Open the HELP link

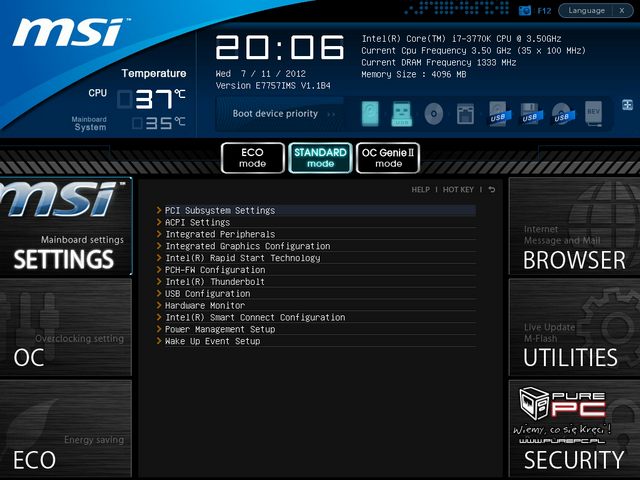420,189
